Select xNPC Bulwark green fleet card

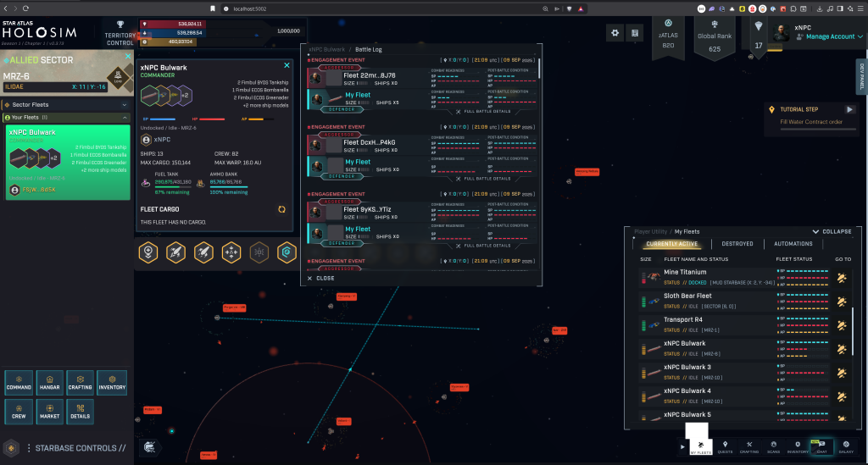(68, 162)
